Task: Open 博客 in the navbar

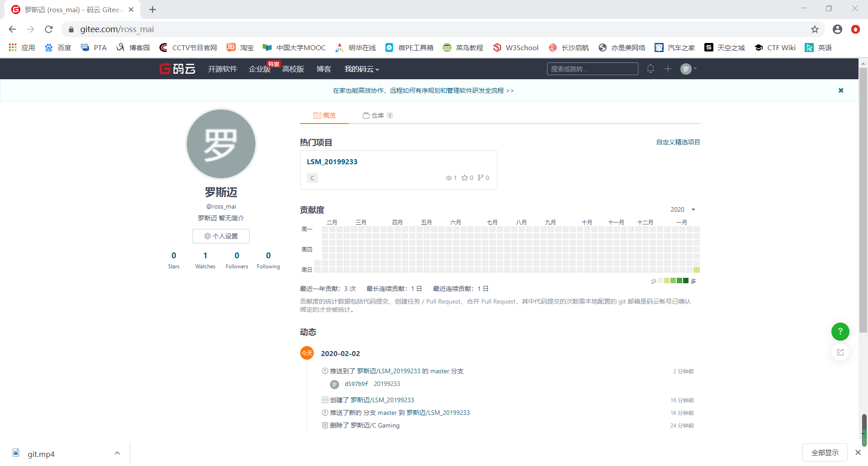Action: click(324, 69)
